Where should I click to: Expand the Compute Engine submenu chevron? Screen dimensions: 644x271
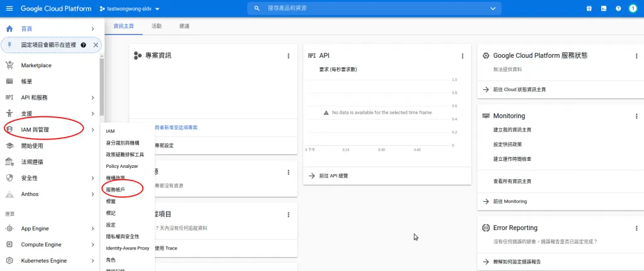coord(93,245)
